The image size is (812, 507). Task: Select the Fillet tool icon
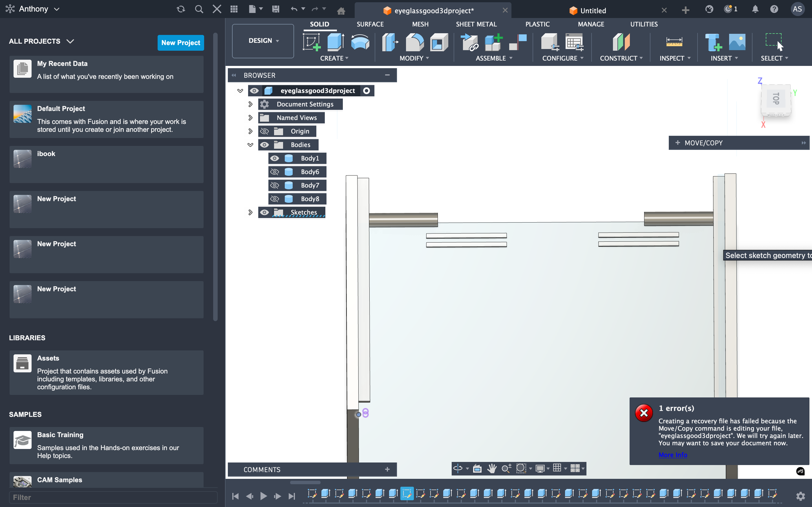pyautogui.click(x=414, y=42)
